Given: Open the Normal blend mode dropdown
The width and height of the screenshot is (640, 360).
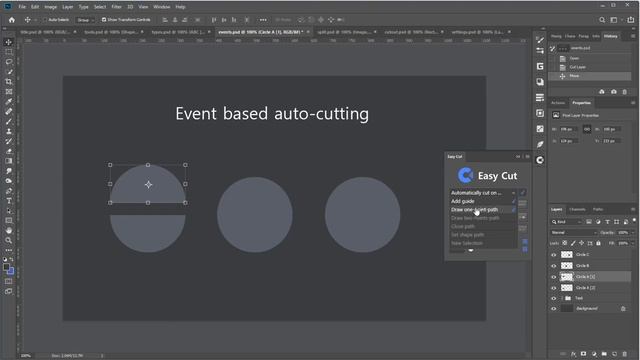Looking at the screenshot, I should [x=573, y=233].
